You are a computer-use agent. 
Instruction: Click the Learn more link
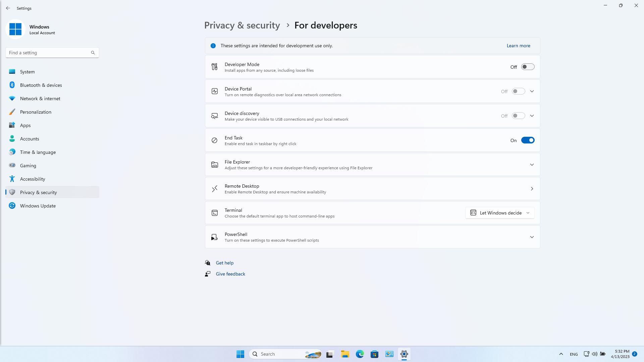(x=518, y=46)
